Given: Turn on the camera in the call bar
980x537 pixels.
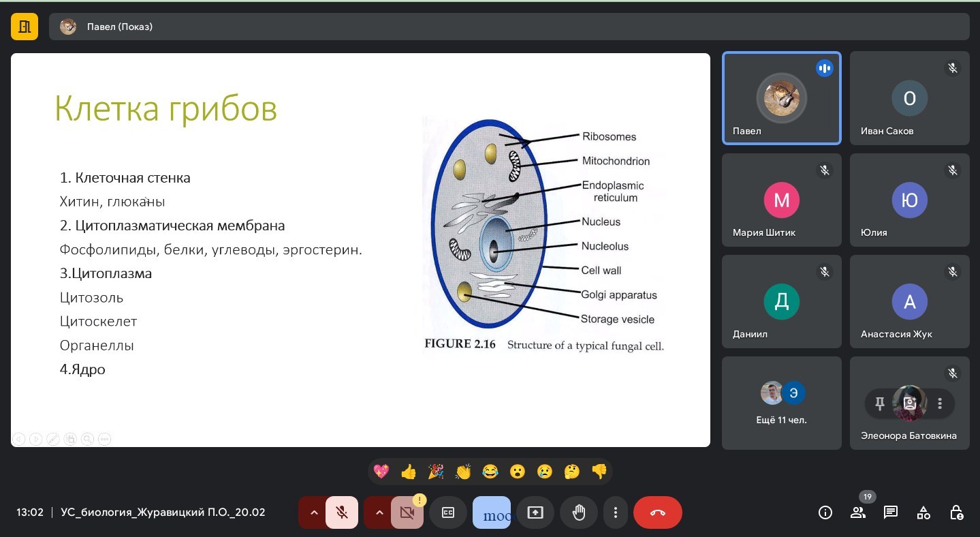Looking at the screenshot, I should [407, 512].
